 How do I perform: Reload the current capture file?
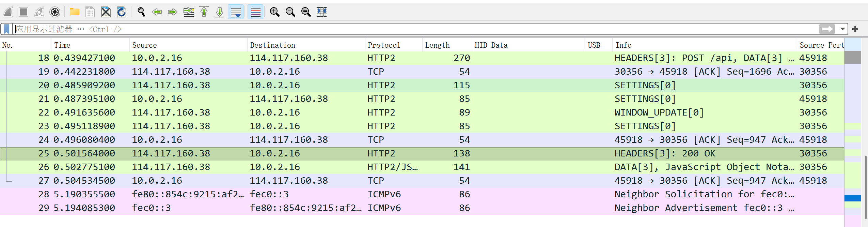pos(122,12)
